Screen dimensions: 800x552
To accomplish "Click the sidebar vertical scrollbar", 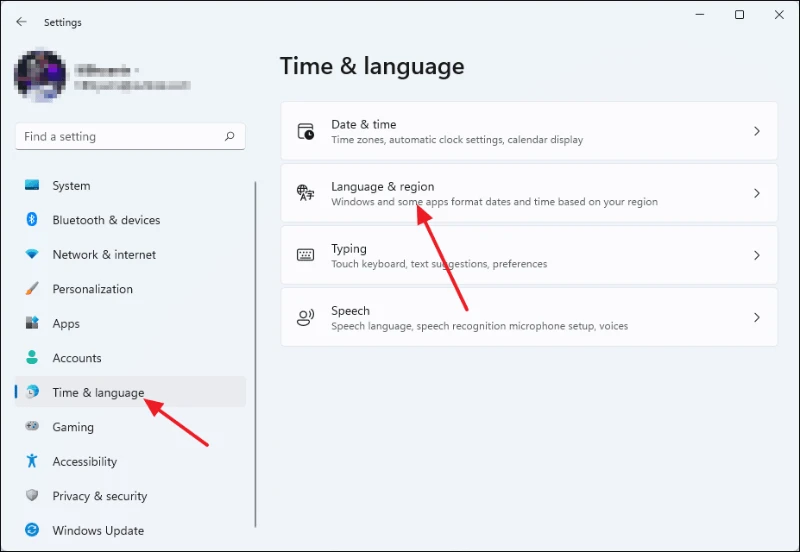I will [x=255, y=354].
